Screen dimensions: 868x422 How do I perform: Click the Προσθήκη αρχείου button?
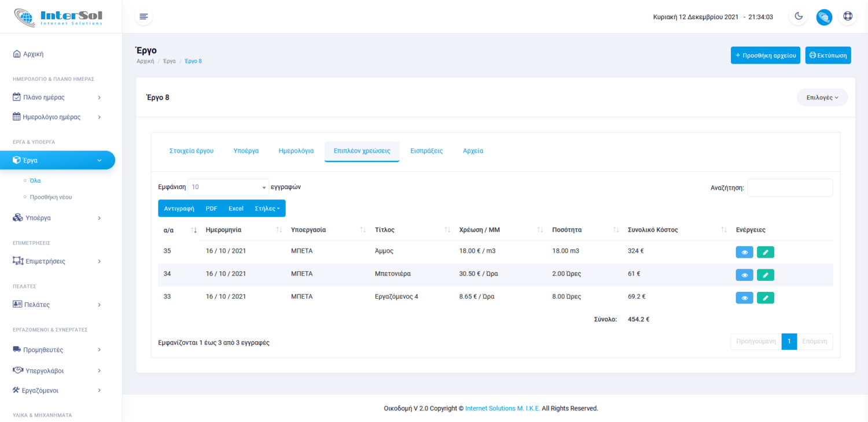[x=765, y=55]
